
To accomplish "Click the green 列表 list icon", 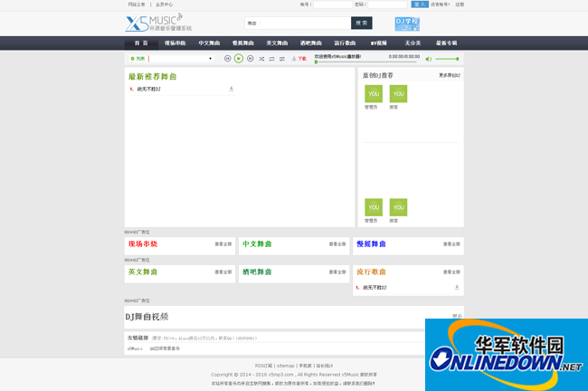I will tap(138, 59).
